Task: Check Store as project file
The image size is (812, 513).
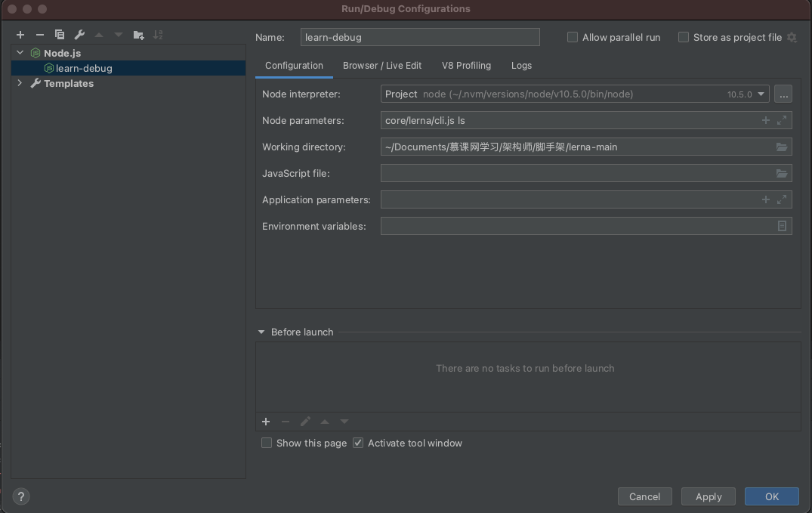Action: [x=684, y=37]
